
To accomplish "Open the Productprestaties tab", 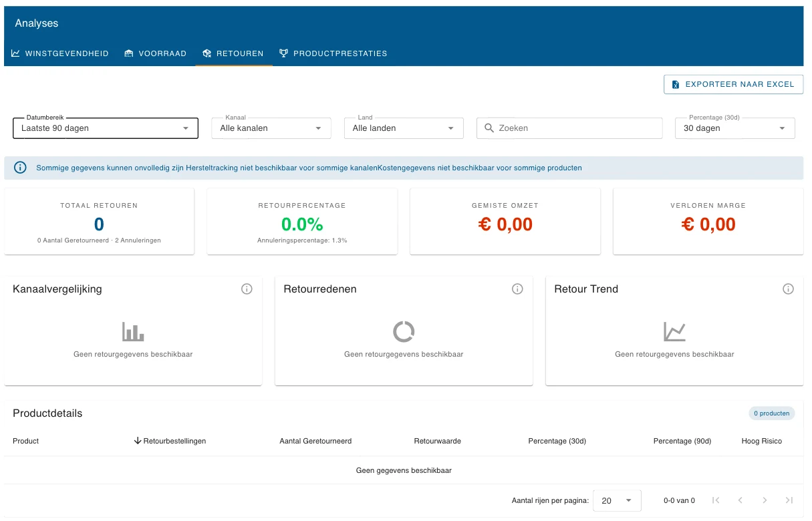I will coord(333,53).
